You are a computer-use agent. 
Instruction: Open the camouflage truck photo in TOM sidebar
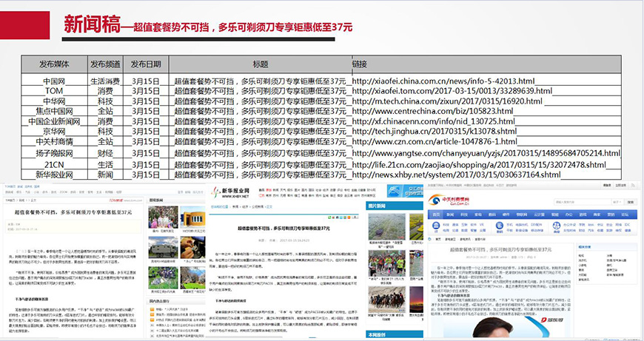point(163,246)
